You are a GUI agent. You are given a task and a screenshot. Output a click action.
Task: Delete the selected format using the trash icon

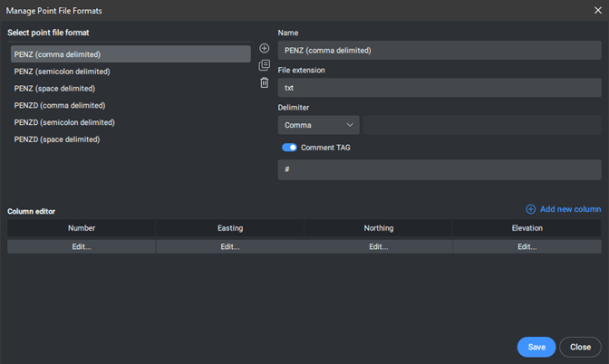click(264, 82)
